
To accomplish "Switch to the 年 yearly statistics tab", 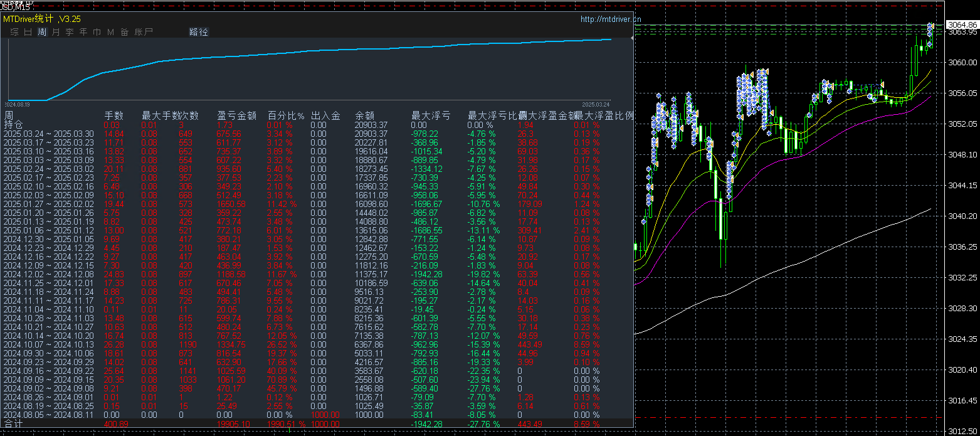I will tap(83, 32).
